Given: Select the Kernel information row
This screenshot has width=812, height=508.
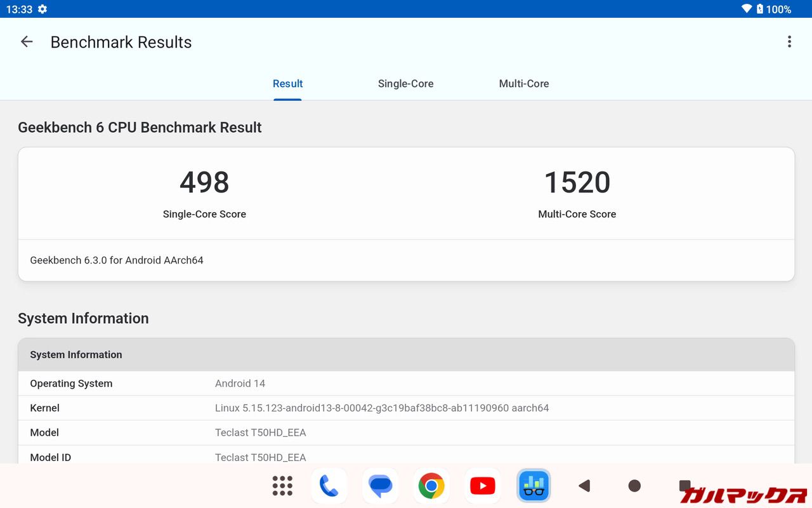Looking at the screenshot, I should [406, 408].
